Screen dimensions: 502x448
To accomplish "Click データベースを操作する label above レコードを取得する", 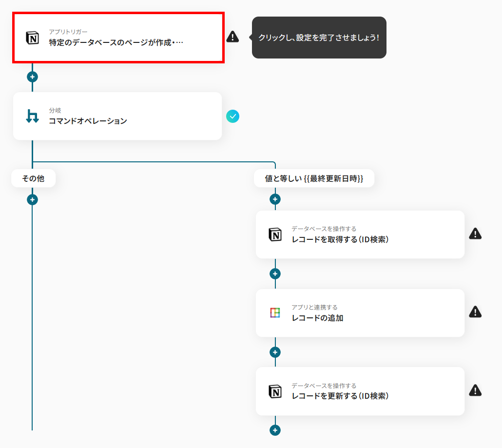I will [324, 229].
